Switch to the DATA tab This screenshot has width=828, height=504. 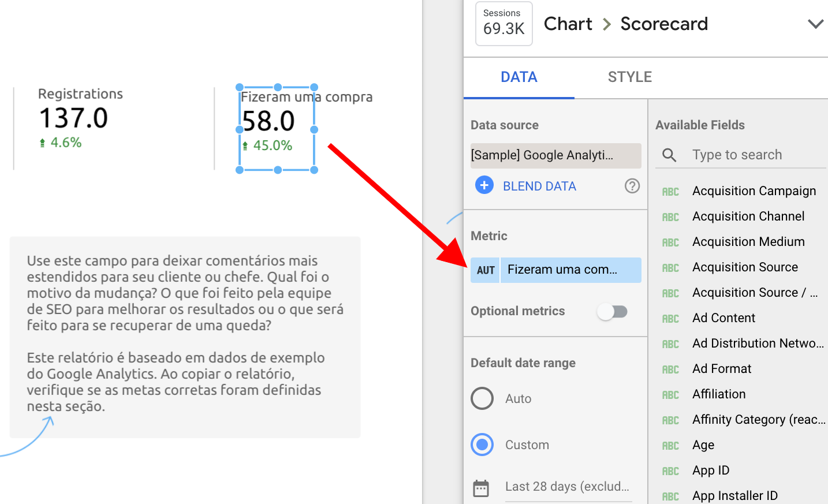[x=518, y=76]
